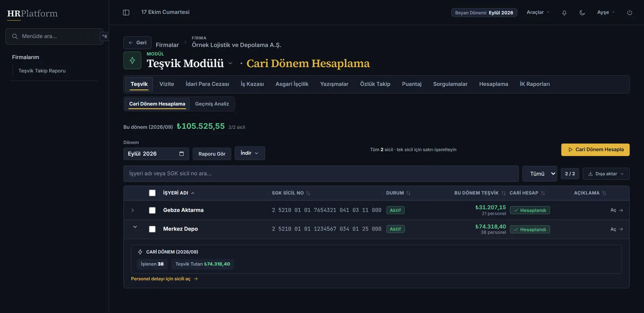Open the Ayşe user menu
Screen dimensions: 644x313
point(606,12)
